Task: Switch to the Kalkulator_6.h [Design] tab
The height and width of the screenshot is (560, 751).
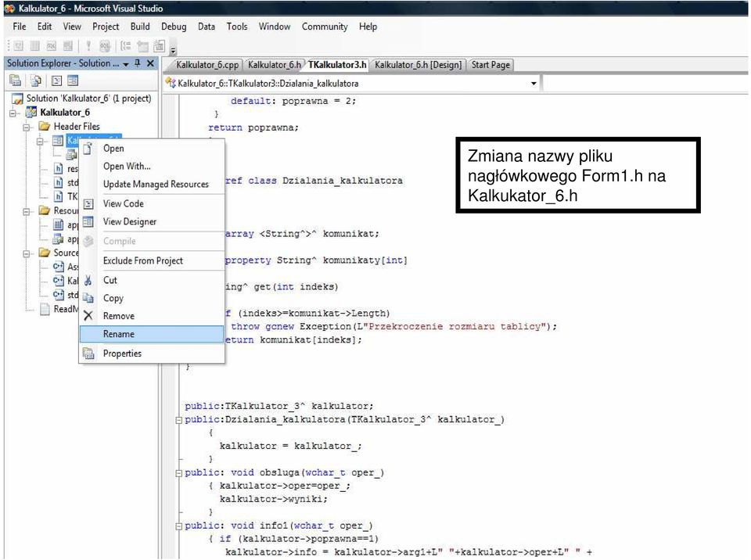Action: coord(418,65)
